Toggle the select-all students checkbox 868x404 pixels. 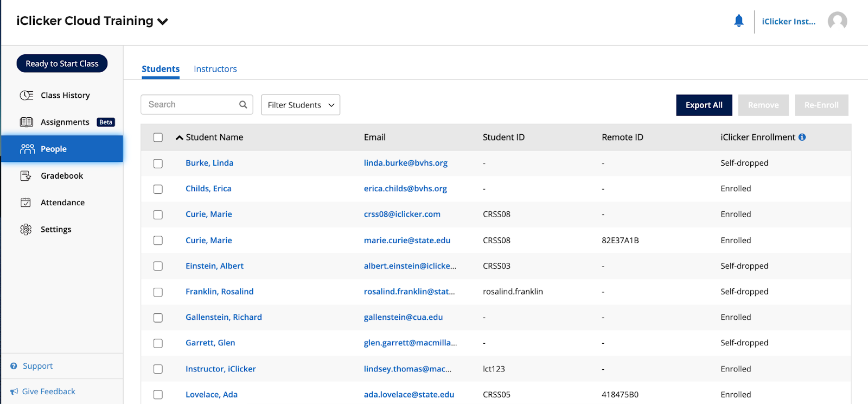158,137
